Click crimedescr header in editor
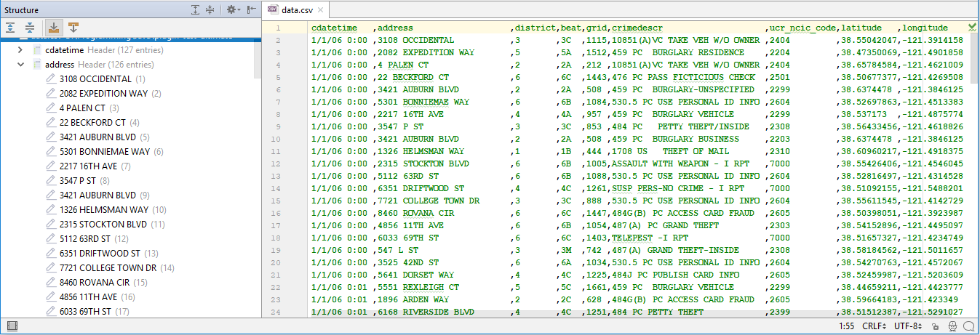This screenshot has width=980, height=335. 637,28
